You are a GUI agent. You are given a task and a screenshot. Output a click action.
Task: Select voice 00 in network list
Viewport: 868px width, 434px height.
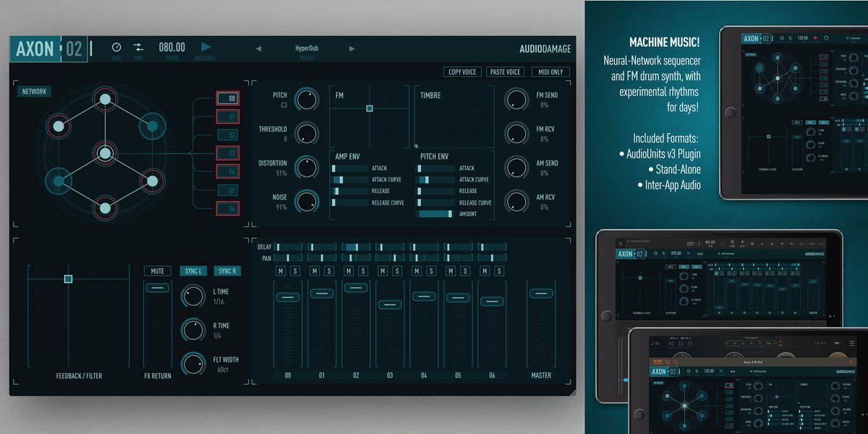[x=228, y=98]
